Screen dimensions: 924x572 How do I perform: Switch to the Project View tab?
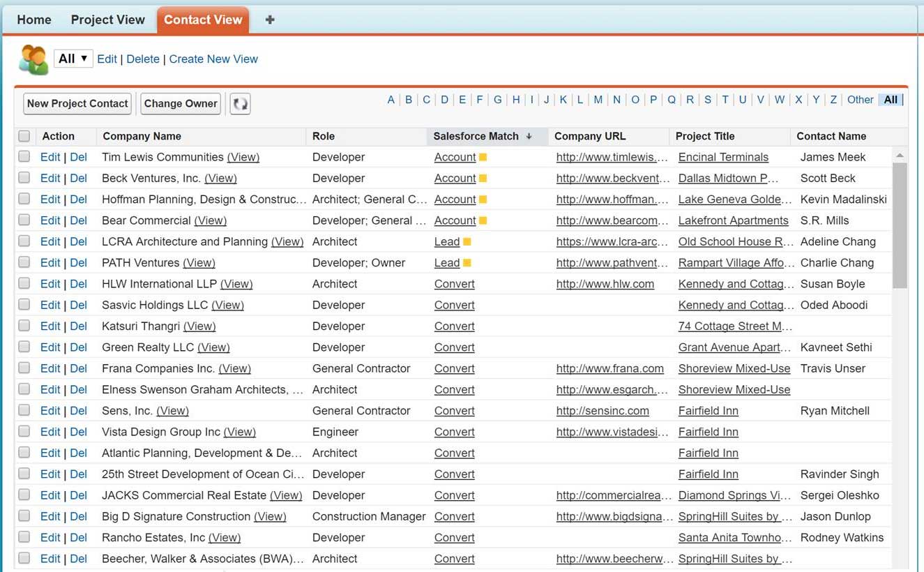tap(108, 20)
